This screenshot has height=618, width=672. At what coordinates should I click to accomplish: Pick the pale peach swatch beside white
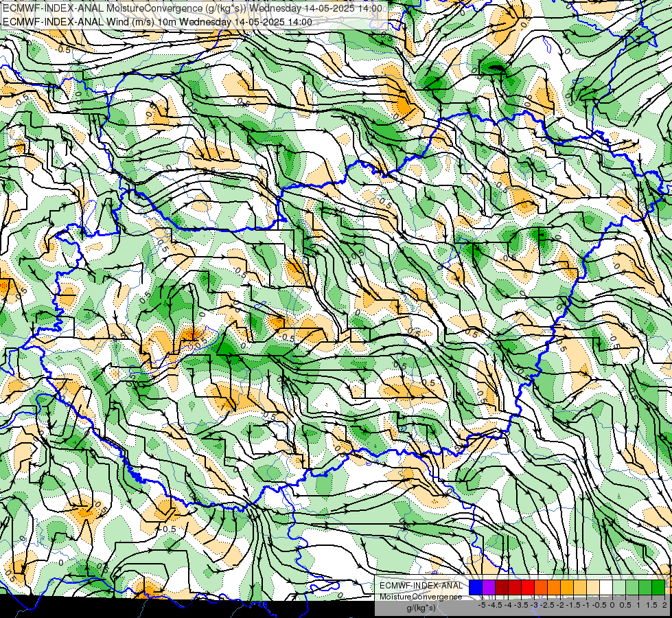tap(593, 588)
